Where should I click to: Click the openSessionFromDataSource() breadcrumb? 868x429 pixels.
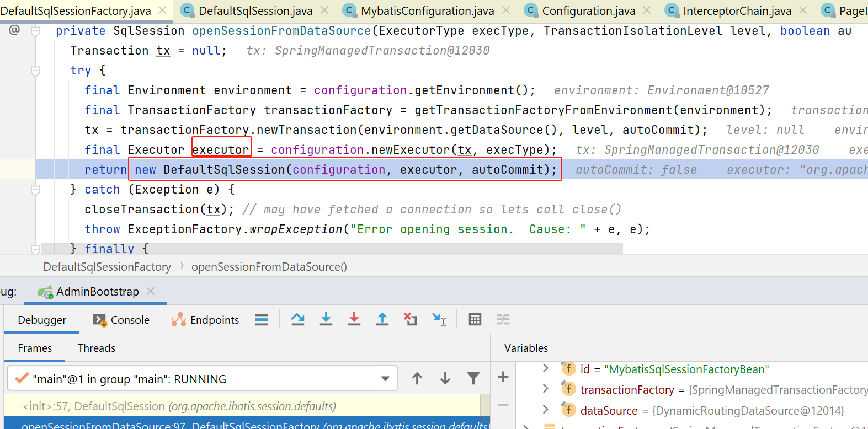click(269, 267)
